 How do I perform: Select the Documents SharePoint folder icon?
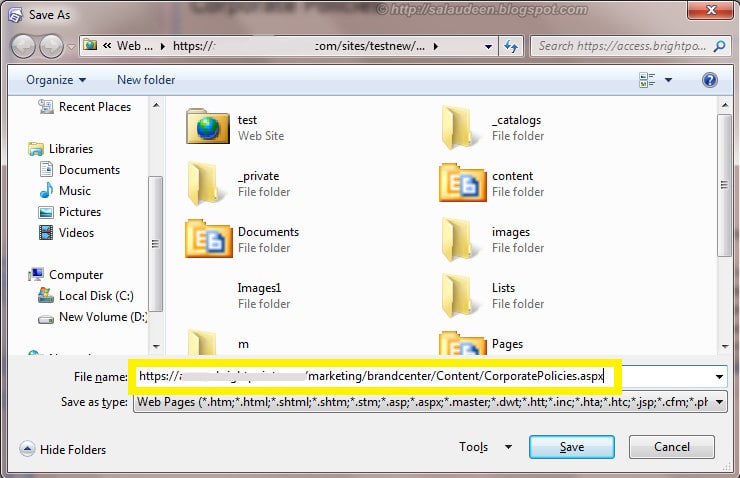(x=209, y=239)
